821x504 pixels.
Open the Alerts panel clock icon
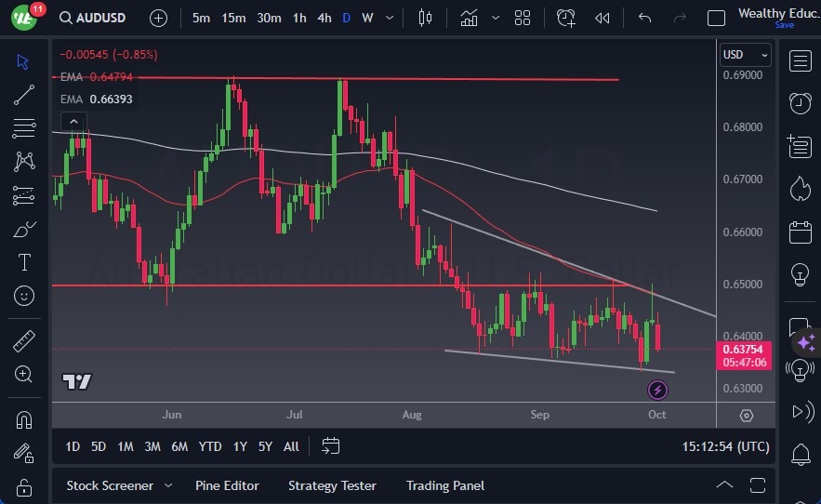pyautogui.click(x=799, y=103)
